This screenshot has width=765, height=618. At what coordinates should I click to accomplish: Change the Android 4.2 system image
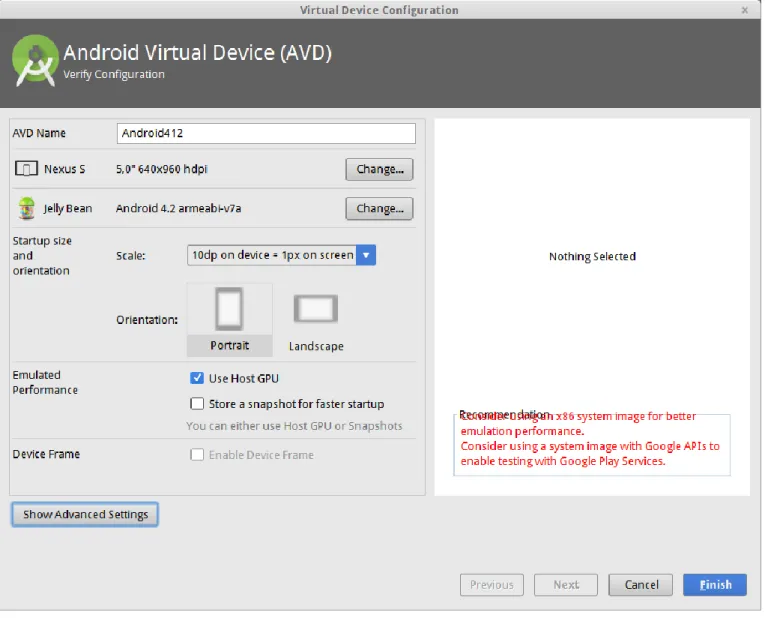pyautogui.click(x=379, y=209)
